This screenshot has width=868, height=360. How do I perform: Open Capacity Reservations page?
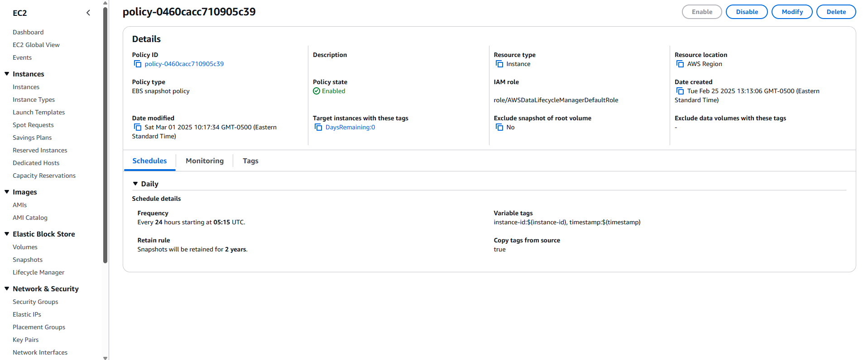tap(44, 175)
